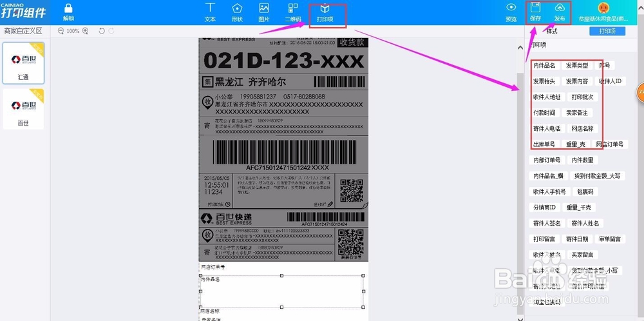Select the 网店名称 field on the canvas
The width and height of the screenshot is (644, 321).
(211, 311)
